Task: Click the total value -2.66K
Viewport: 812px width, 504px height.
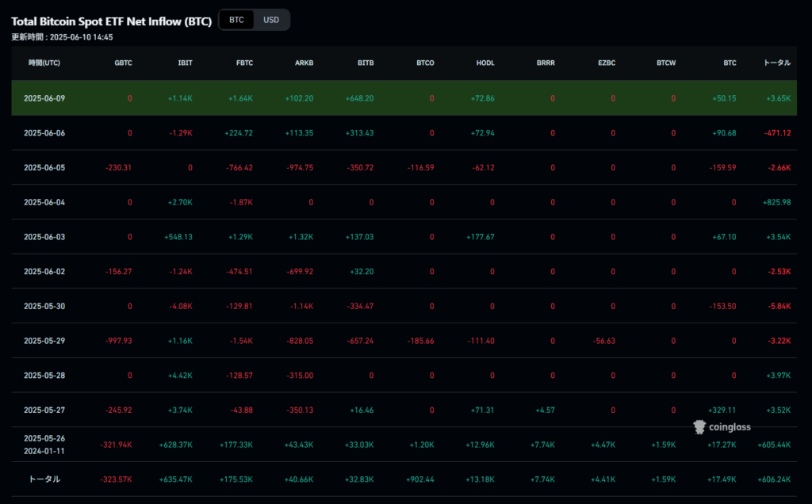Action: 779,168
